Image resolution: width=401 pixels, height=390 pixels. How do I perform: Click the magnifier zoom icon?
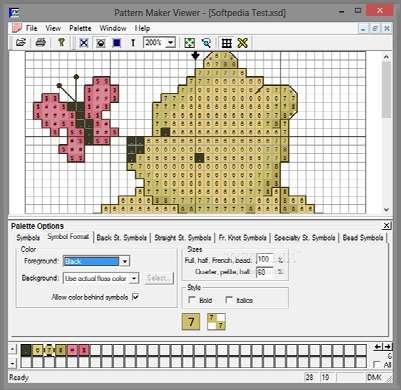[x=206, y=43]
